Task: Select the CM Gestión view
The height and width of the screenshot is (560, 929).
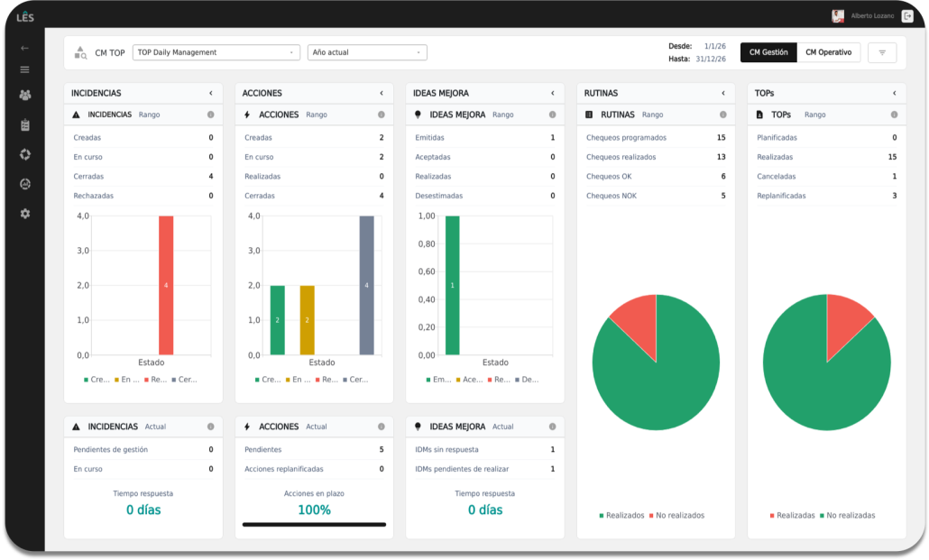Action: [768, 52]
